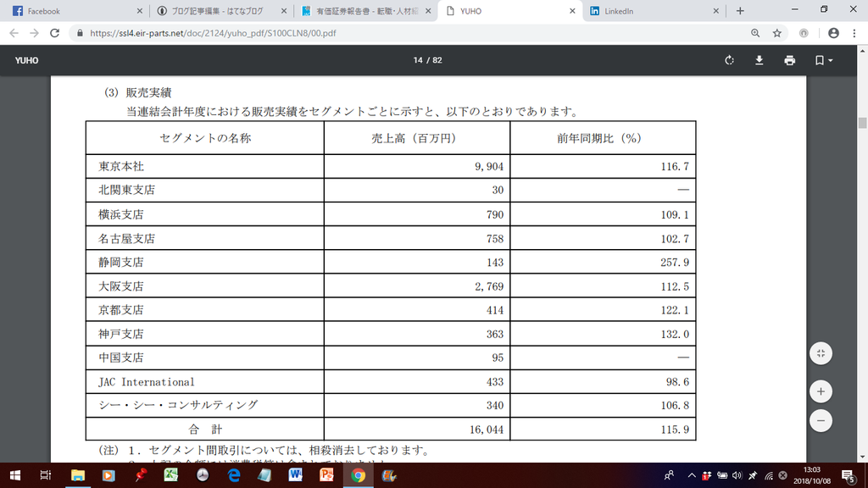Screen dimensions: 868x488
Task: Rotate the PDF page clockwise
Action: pyautogui.click(x=729, y=60)
